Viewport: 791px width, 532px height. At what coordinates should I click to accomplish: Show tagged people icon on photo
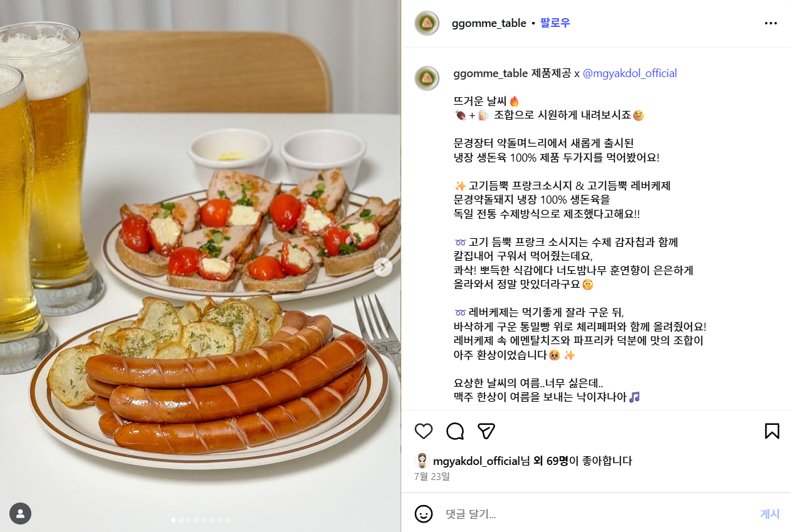(20, 514)
